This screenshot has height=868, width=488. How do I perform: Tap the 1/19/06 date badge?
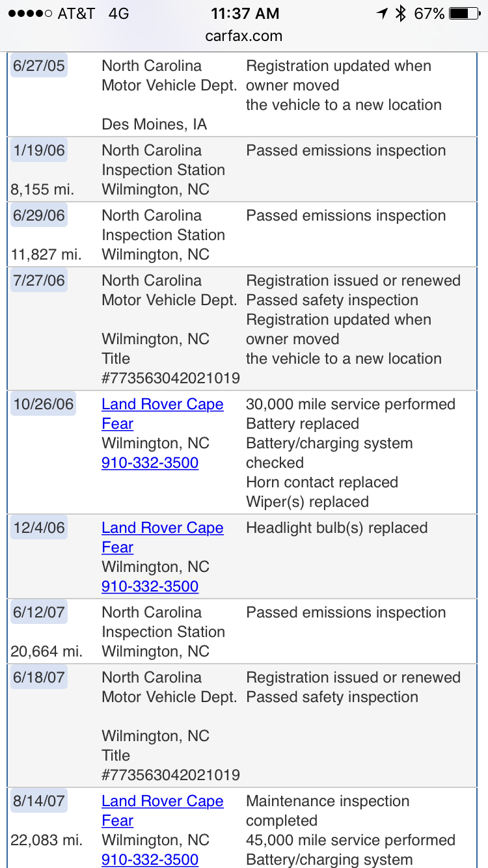(x=38, y=150)
